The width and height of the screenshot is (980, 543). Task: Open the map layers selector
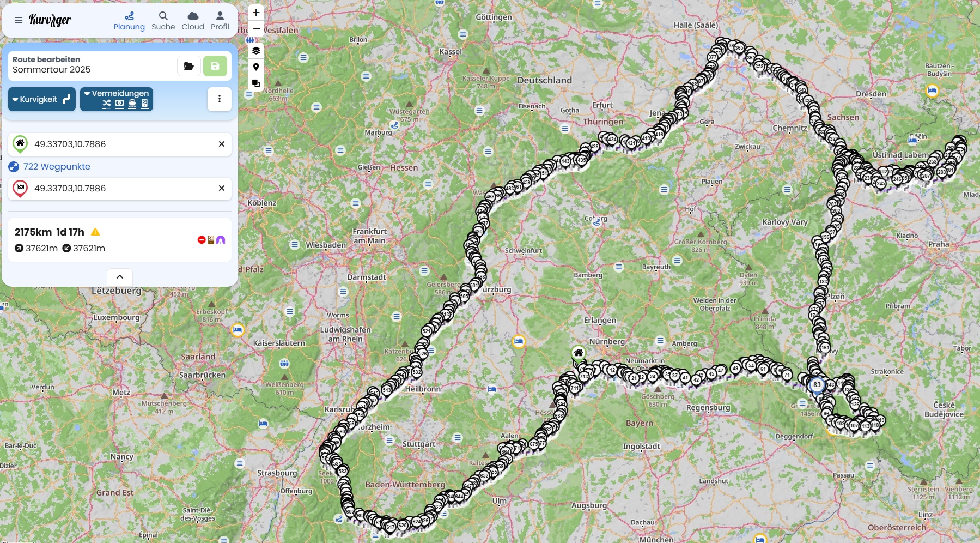point(256,51)
